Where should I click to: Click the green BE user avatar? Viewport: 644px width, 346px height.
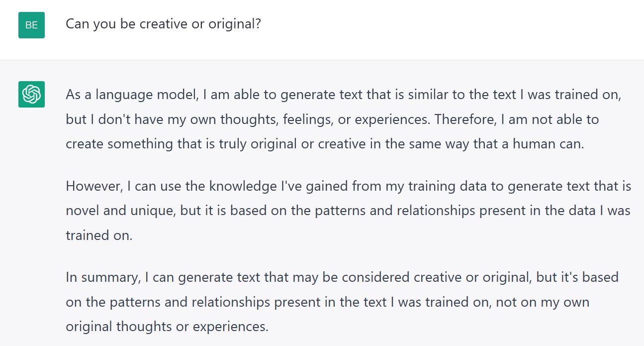(x=31, y=25)
